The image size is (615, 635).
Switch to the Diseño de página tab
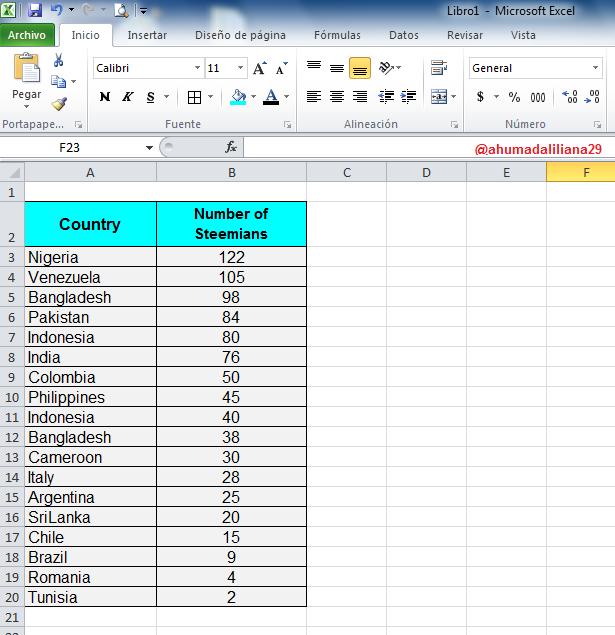[x=240, y=35]
